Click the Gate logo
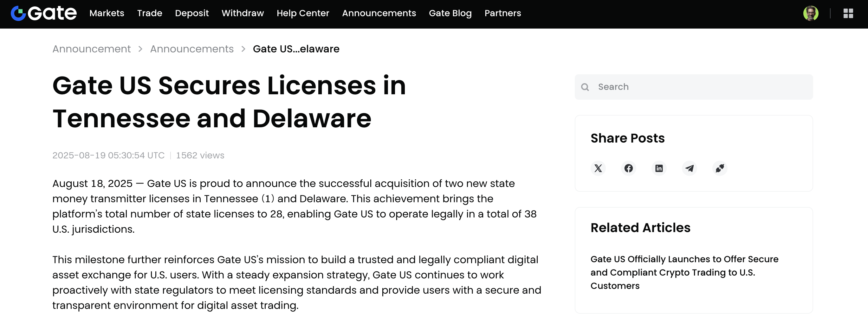The width and height of the screenshot is (868, 320). coord(44,14)
